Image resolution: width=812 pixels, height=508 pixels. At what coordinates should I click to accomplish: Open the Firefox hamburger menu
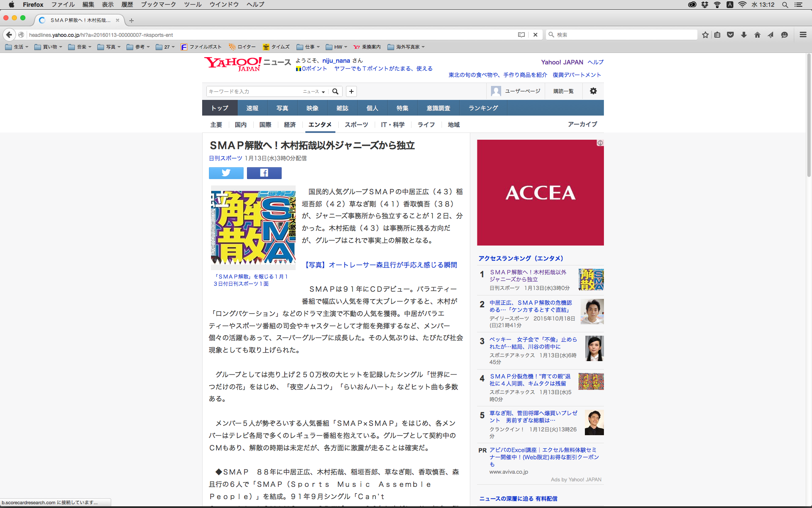pos(803,35)
